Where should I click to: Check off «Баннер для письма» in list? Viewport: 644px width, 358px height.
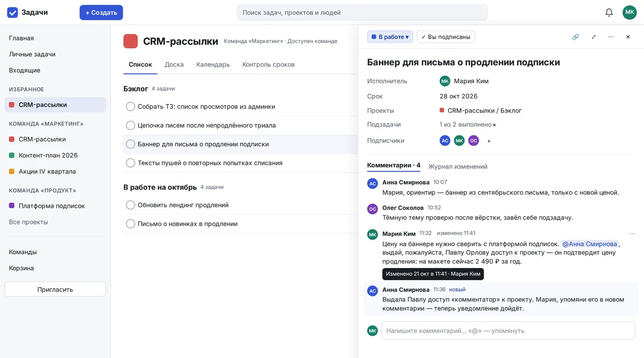(131, 144)
